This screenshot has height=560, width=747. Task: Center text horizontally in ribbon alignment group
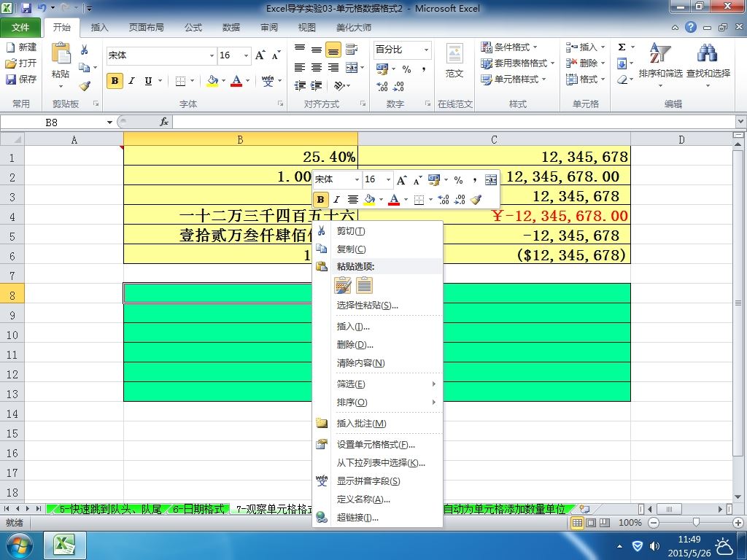point(317,67)
